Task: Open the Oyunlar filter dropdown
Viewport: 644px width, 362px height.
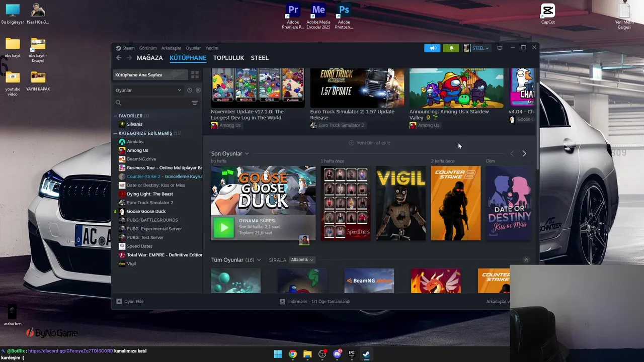Action: point(148,90)
